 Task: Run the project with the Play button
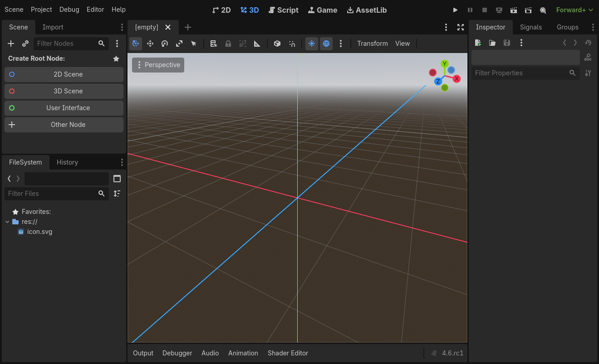[455, 10]
